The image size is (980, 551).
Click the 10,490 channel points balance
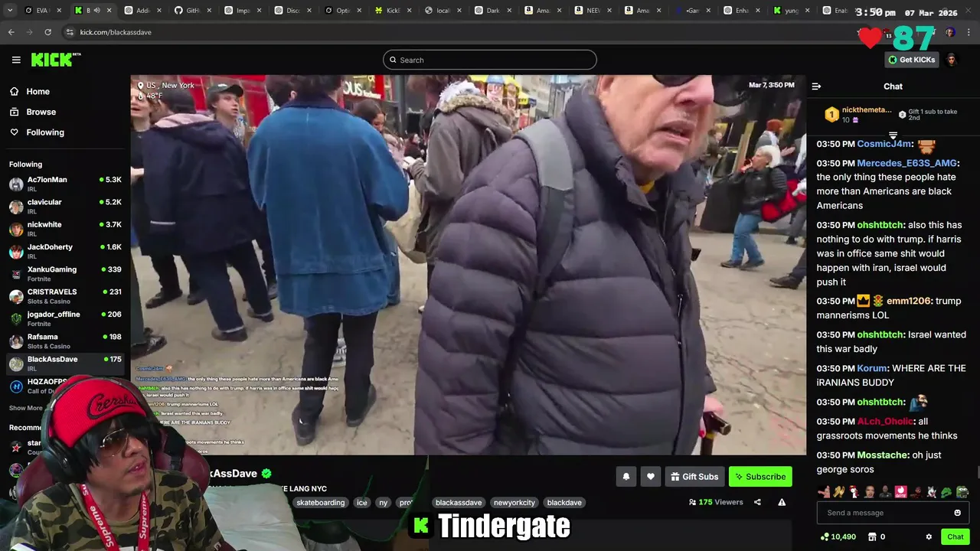(x=838, y=537)
